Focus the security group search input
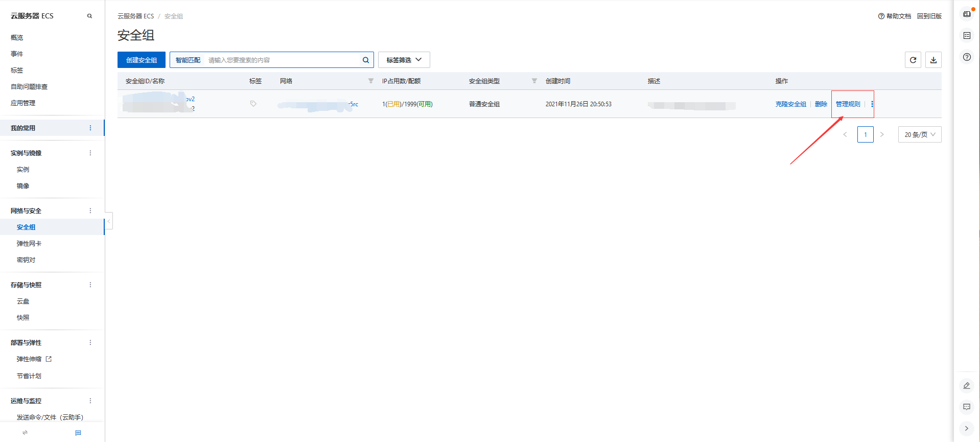The width and height of the screenshot is (980, 442). pyautogui.click(x=284, y=60)
